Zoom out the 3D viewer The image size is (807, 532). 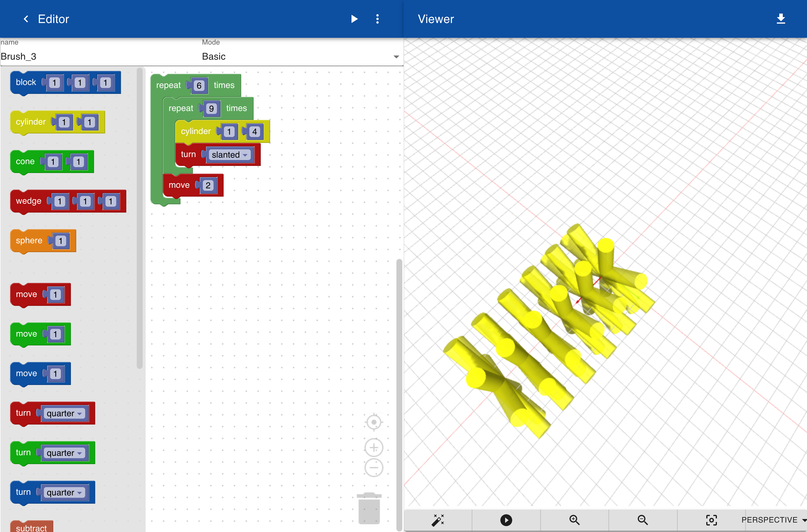(x=642, y=520)
